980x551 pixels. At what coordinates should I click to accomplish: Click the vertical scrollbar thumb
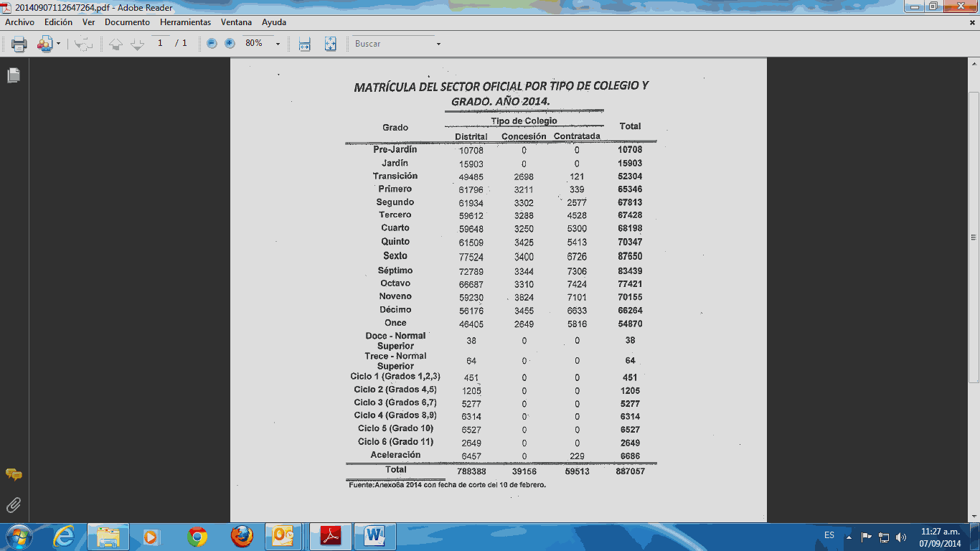(974, 237)
